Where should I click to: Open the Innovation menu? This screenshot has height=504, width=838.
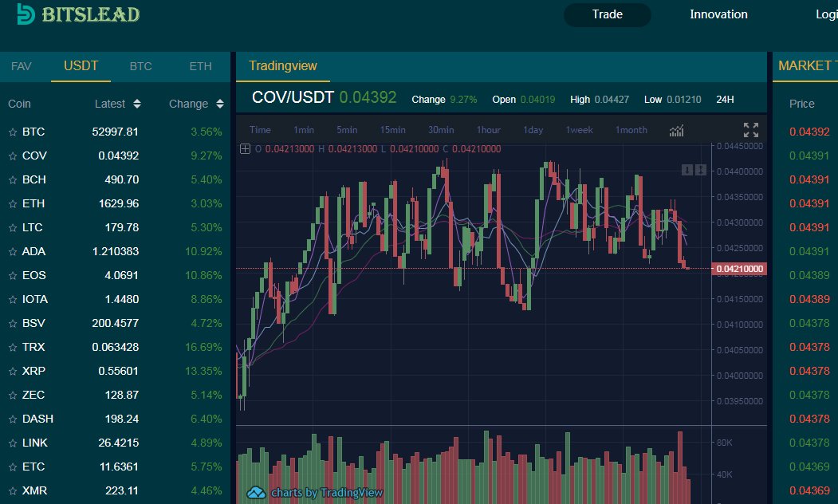point(718,14)
